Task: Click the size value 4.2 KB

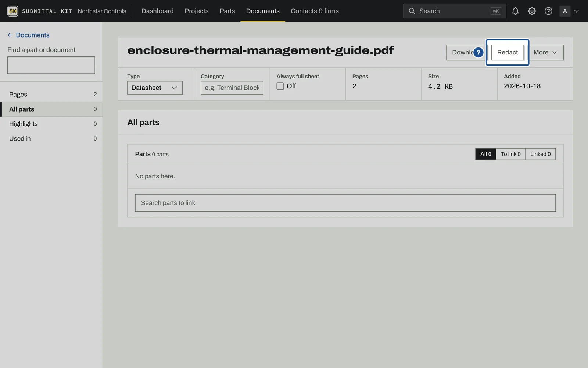Action: tap(440, 86)
